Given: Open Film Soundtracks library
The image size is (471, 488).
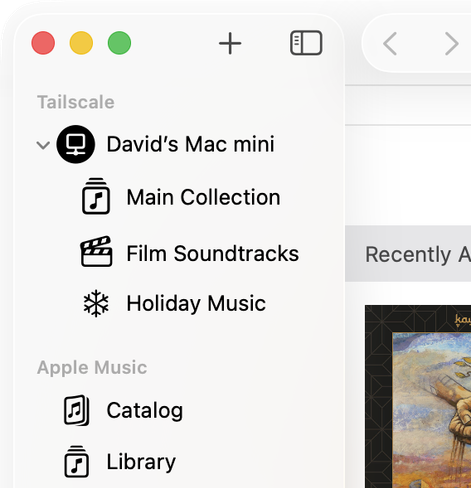Looking at the screenshot, I should (213, 254).
